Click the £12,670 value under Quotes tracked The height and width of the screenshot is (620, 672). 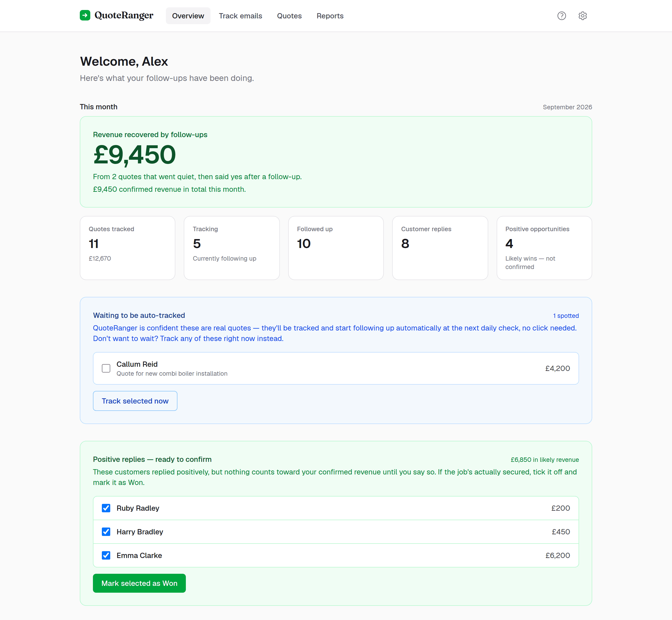100,258
